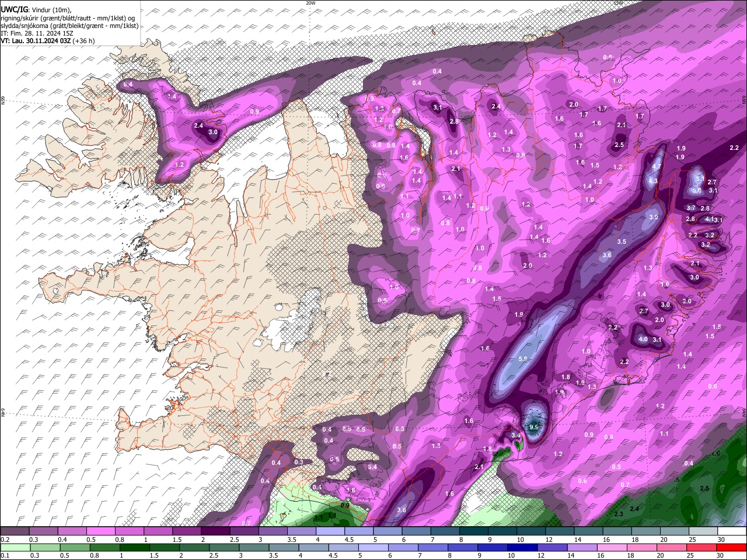Click the pale green 0.1 swatch in lower legend
Image resolution: width=747 pixels, height=560 pixels.
pos(15,548)
